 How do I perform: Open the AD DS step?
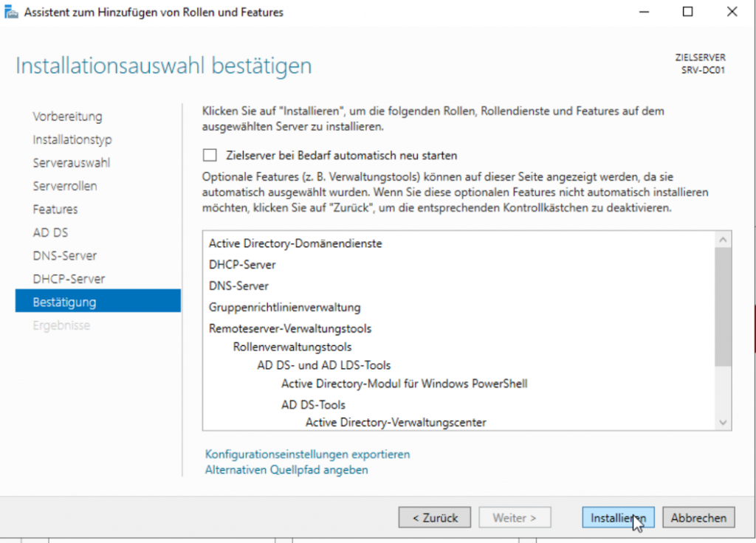(50, 232)
